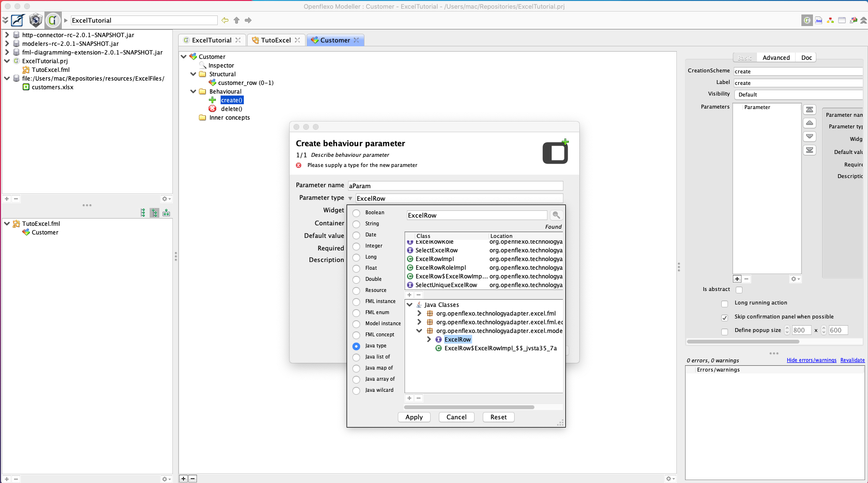Switch to the TutoExcel tab
Viewport: 868px width, 483px height.
point(276,40)
